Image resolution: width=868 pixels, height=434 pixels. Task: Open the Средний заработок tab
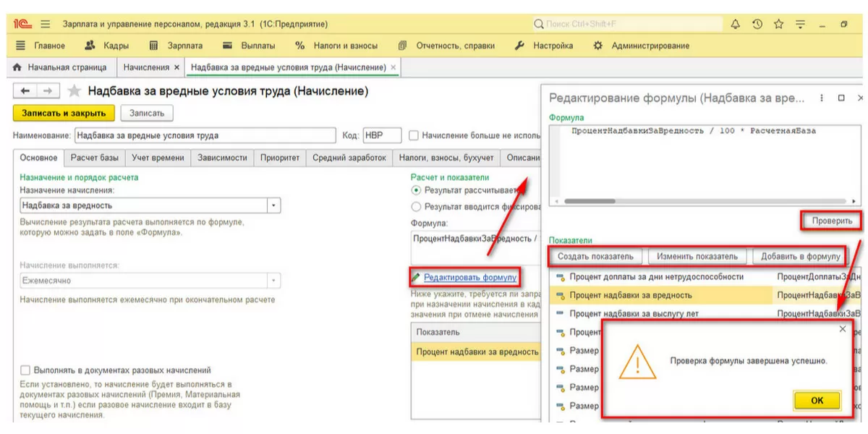[x=349, y=158]
